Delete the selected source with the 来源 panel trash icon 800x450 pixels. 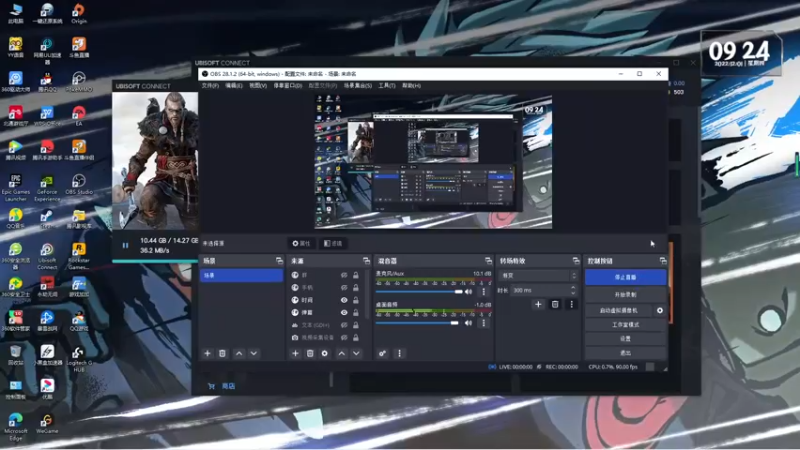(310, 353)
